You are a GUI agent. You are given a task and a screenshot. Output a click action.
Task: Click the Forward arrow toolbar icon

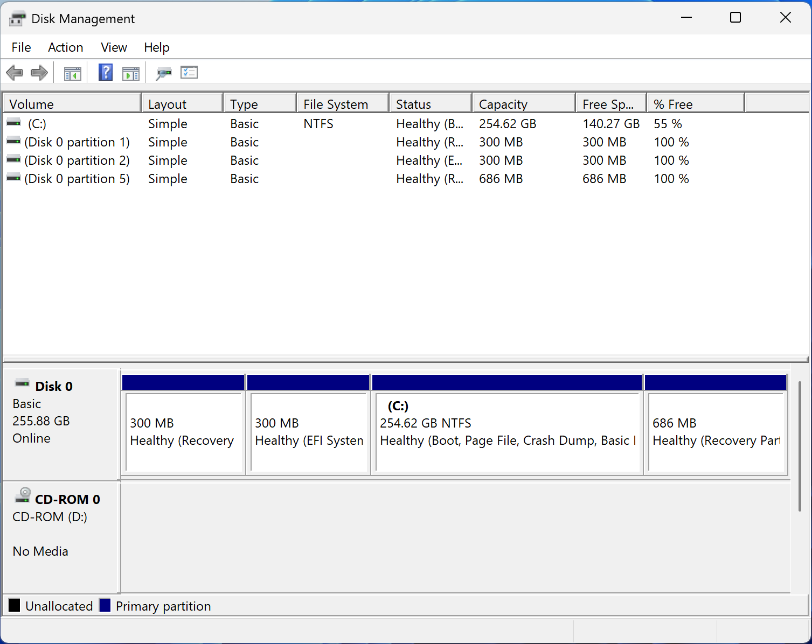pyautogui.click(x=39, y=72)
